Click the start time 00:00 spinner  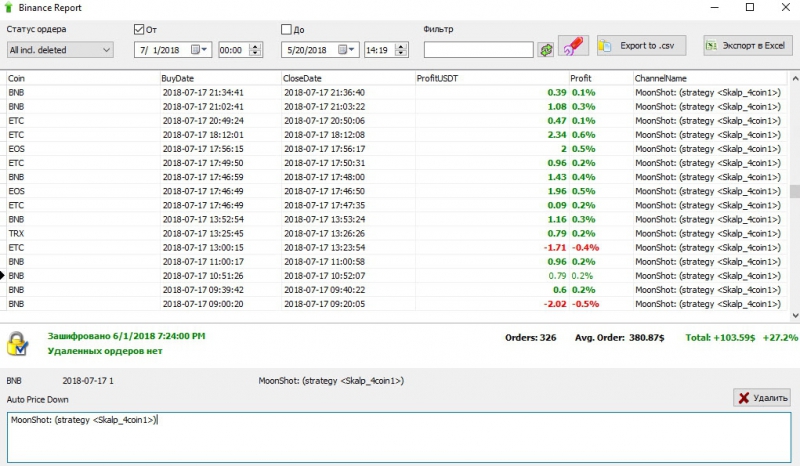pos(255,50)
